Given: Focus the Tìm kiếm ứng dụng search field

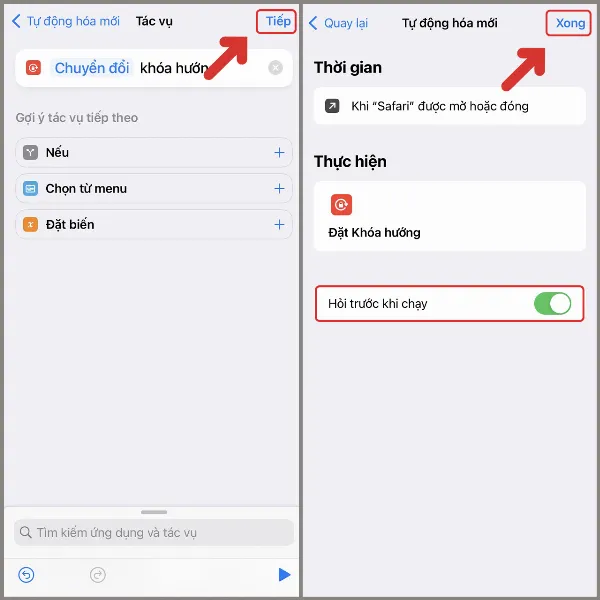Looking at the screenshot, I should click(x=154, y=532).
